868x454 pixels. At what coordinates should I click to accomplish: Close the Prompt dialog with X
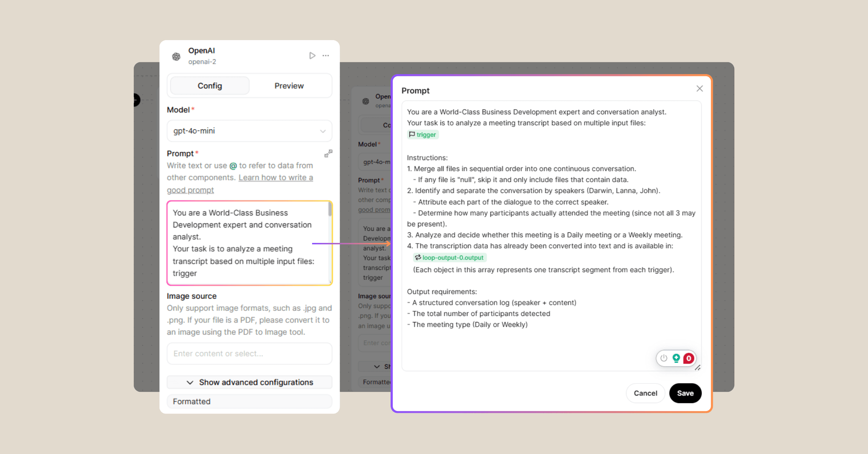click(x=699, y=89)
